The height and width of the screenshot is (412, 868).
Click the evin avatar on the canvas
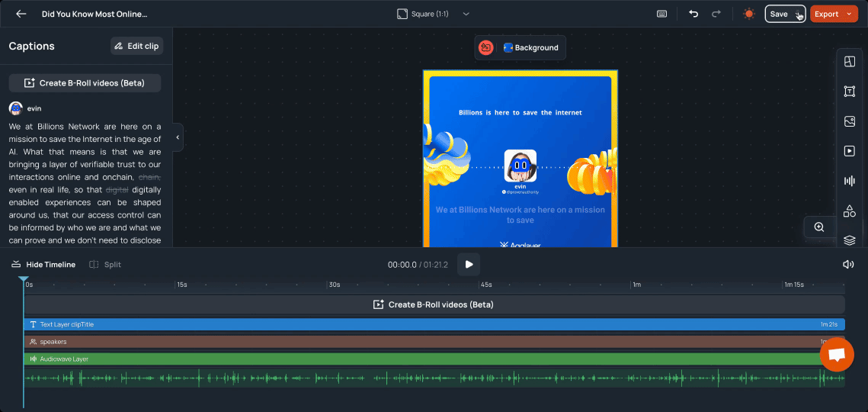pos(520,166)
